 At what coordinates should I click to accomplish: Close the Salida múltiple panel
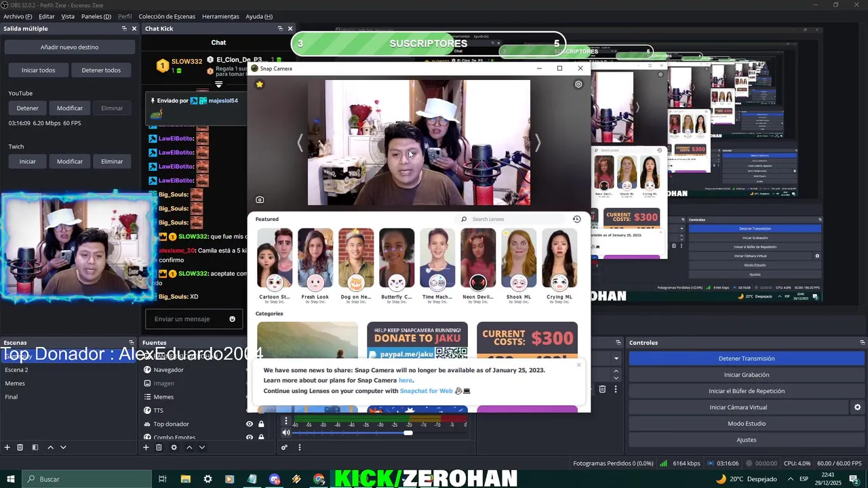pyautogui.click(x=134, y=28)
